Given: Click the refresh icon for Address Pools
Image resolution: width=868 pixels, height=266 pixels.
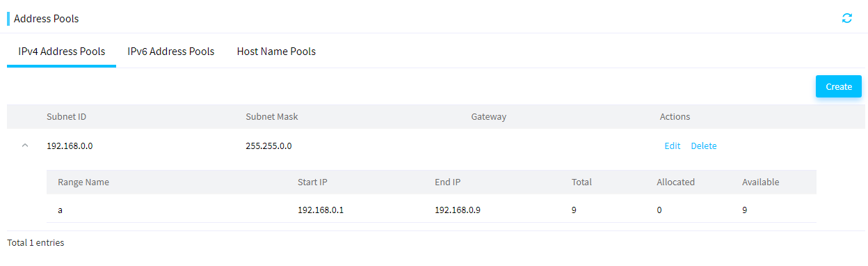Looking at the screenshot, I should coord(846,18).
